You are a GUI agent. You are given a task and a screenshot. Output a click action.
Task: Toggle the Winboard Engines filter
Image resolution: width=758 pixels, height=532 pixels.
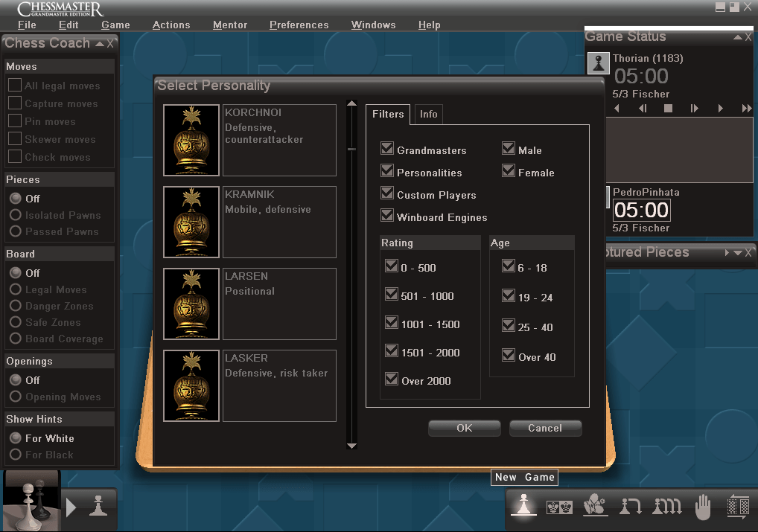(387, 215)
